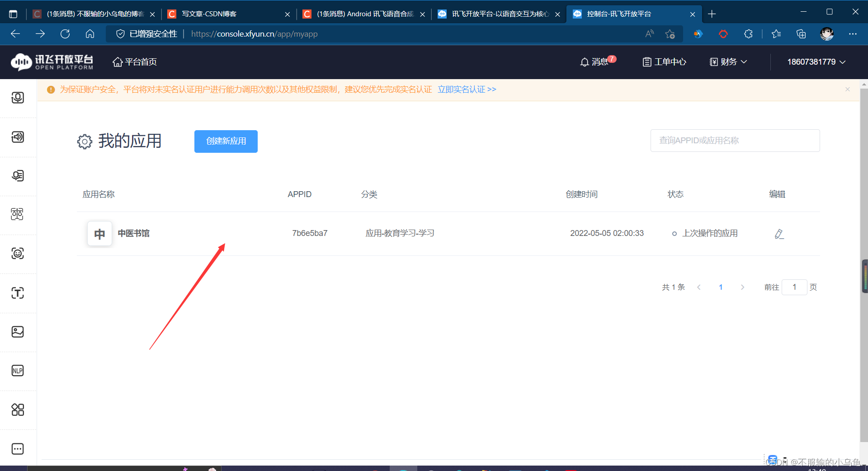Click the 我的应用 gear icon
This screenshot has height=471, width=868.
tap(85, 141)
